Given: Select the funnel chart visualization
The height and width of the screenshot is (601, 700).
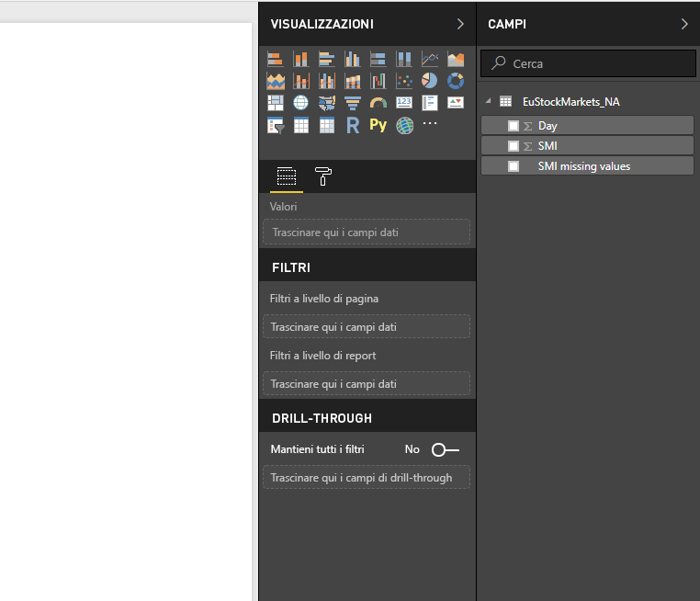Looking at the screenshot, I should pos(353,103).
